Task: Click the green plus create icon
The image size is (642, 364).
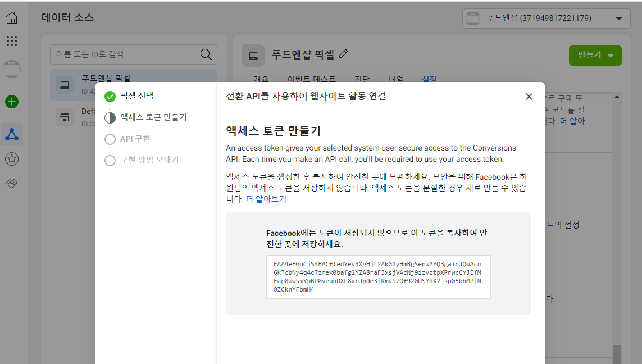Action: (12, 102)
